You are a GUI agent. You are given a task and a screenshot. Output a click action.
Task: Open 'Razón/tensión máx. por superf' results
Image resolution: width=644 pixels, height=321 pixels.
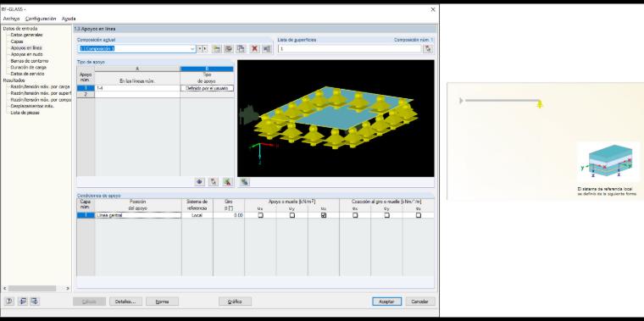(x=41, y=93)
